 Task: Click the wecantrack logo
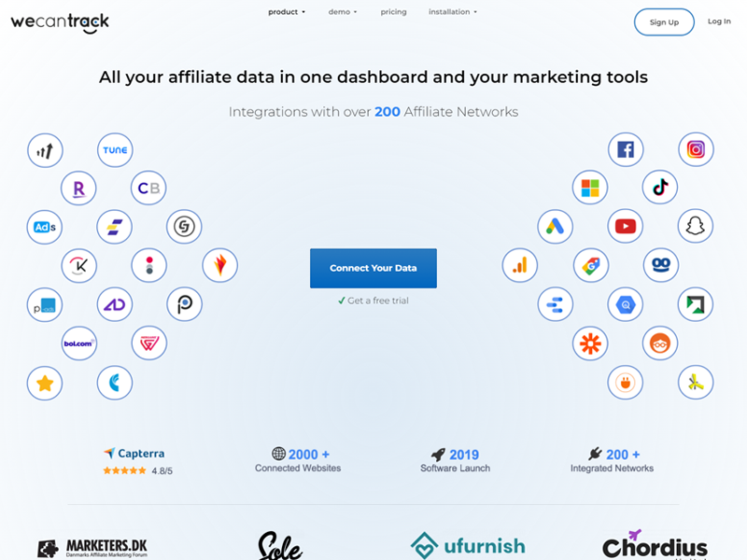pos(60,22)
